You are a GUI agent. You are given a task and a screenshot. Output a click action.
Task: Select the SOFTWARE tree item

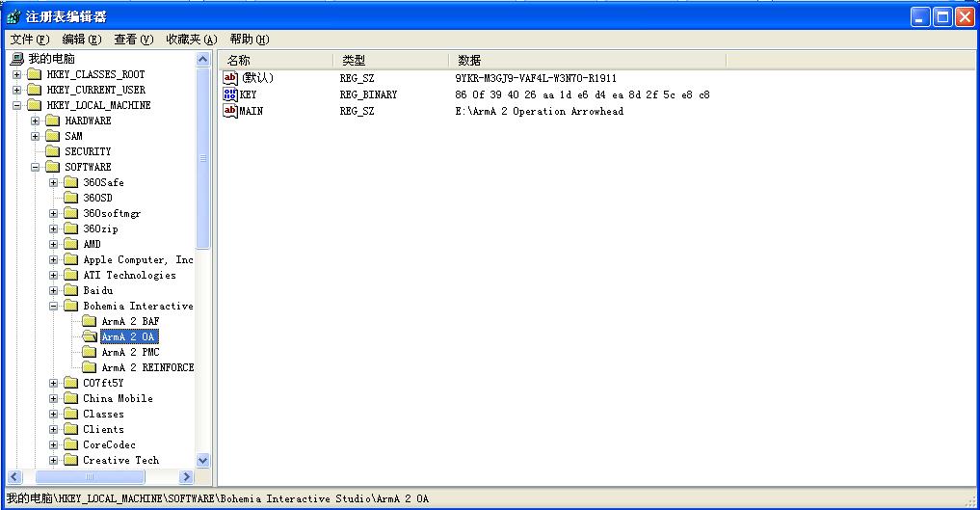coord(88,167)
